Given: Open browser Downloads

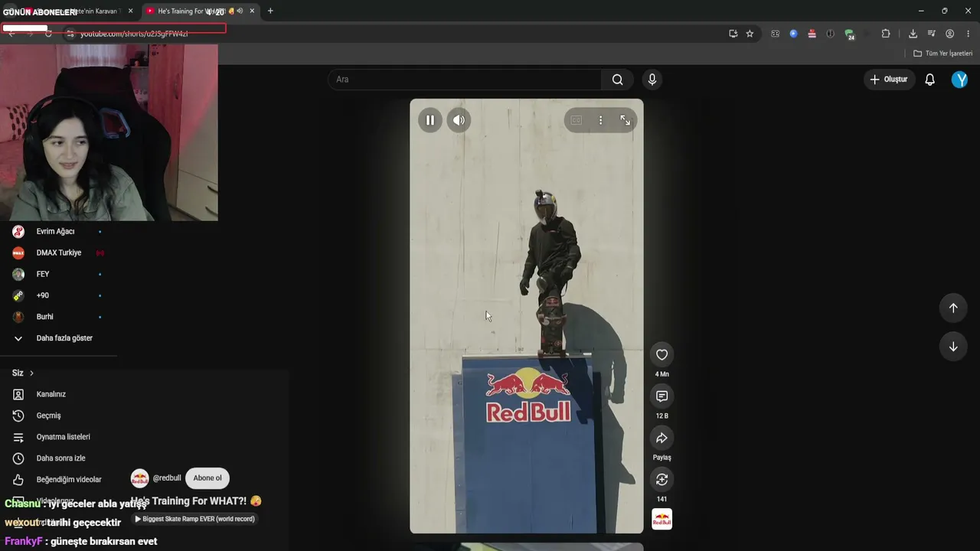Looking at the screenshot, I should click(913, 34).
